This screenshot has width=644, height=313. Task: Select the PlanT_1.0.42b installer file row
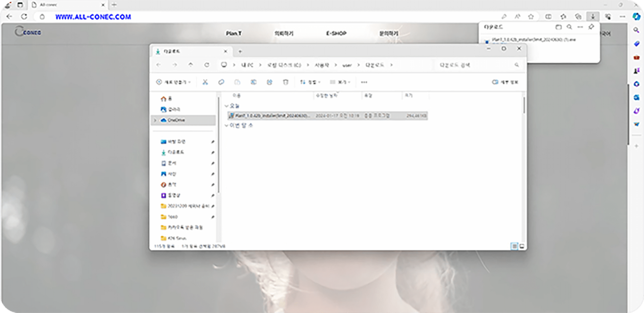pos(327,116)
